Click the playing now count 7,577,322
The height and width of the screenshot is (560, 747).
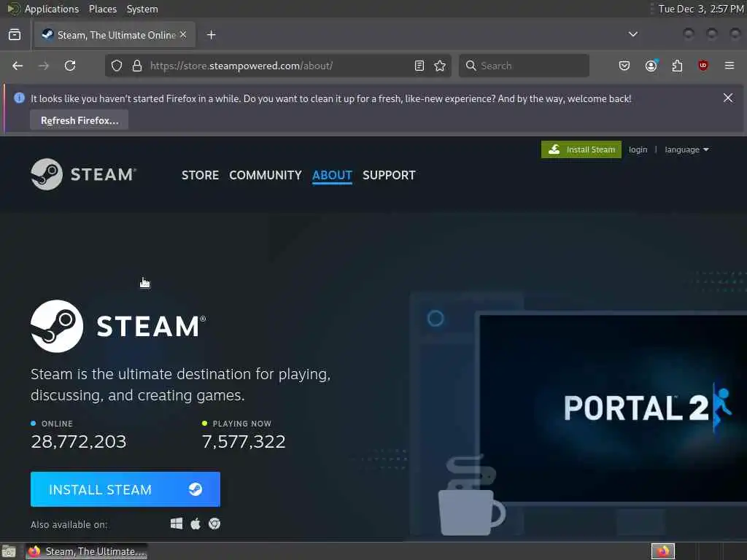tap(244, 441)
